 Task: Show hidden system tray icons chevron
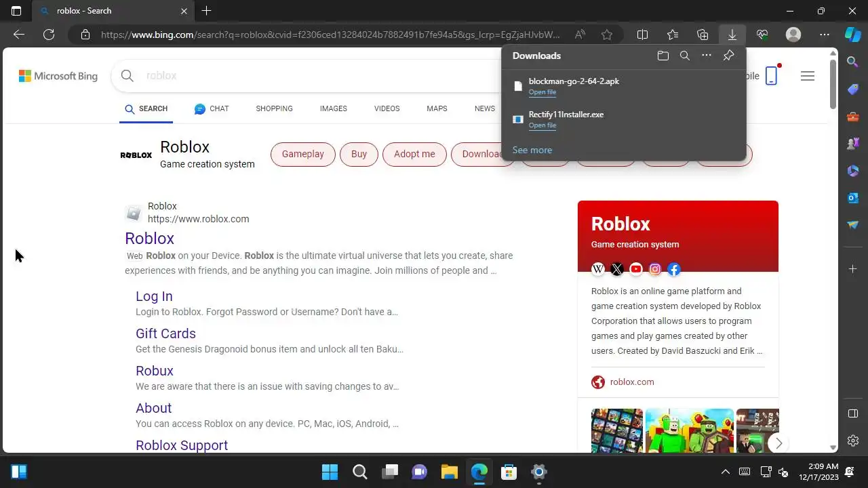coord(725,472)
